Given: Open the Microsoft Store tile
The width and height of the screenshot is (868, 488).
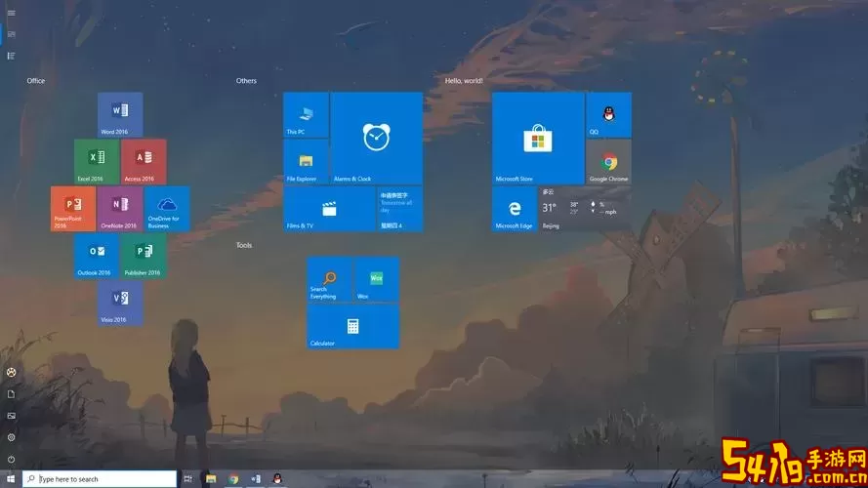Looking at the screenshot, I should (x=538, y=139).
